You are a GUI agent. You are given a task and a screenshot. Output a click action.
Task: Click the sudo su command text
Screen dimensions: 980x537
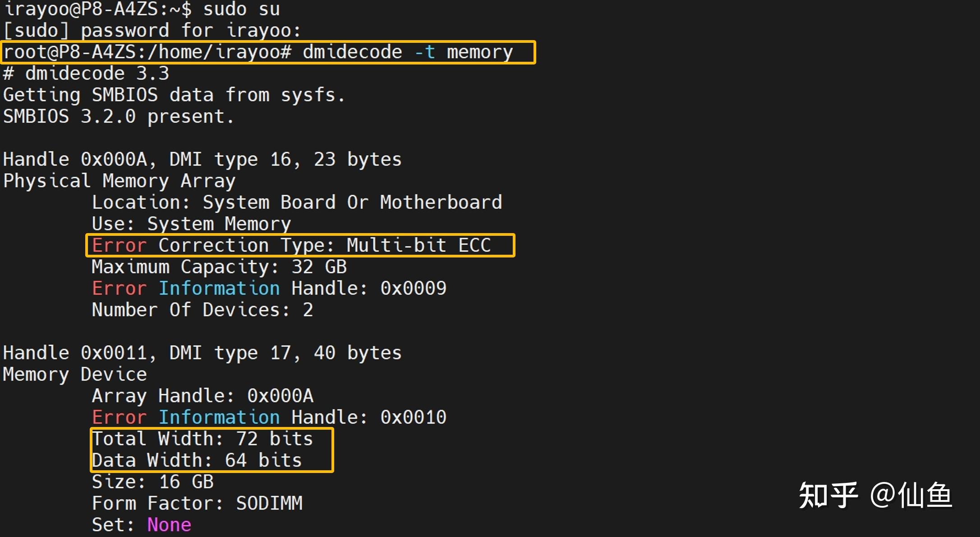coord(241,9)
